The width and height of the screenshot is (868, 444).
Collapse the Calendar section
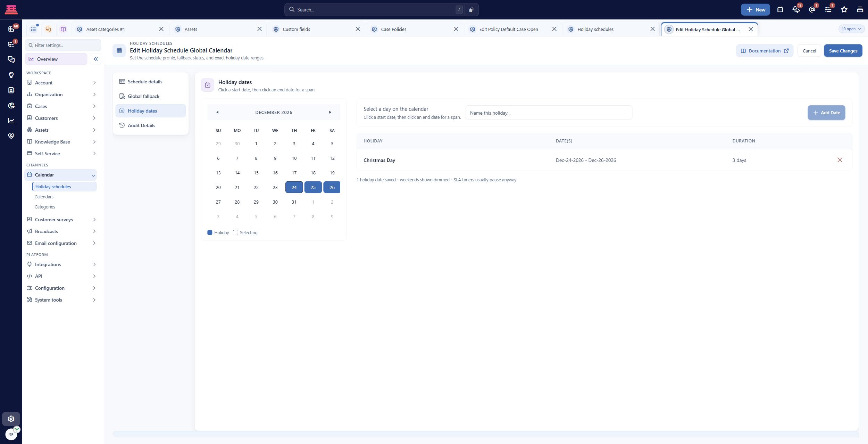pos(61,175)
